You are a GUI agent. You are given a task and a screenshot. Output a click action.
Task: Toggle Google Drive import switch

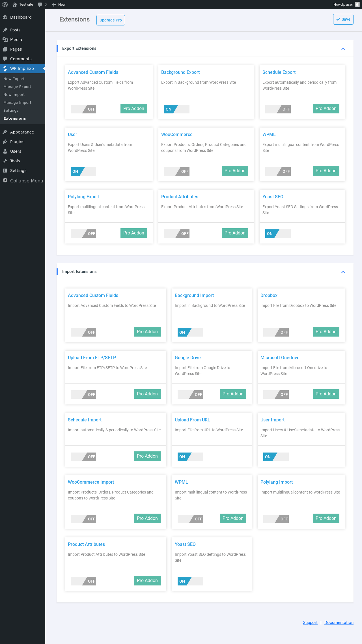click(x=190, y=395)
